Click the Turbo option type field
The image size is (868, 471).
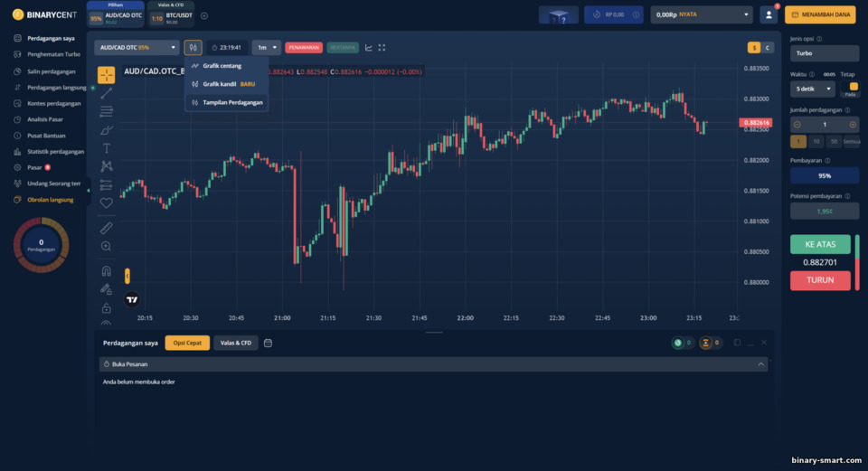[825, 53]
